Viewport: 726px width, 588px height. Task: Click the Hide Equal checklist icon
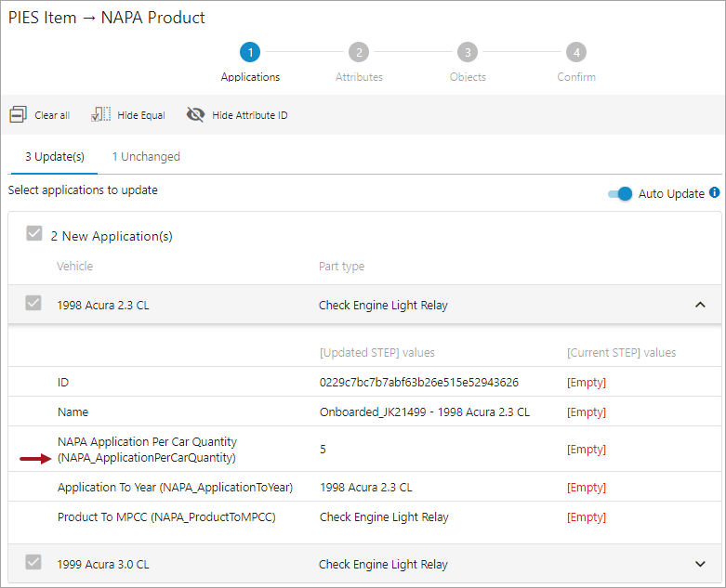coord(101,114)
